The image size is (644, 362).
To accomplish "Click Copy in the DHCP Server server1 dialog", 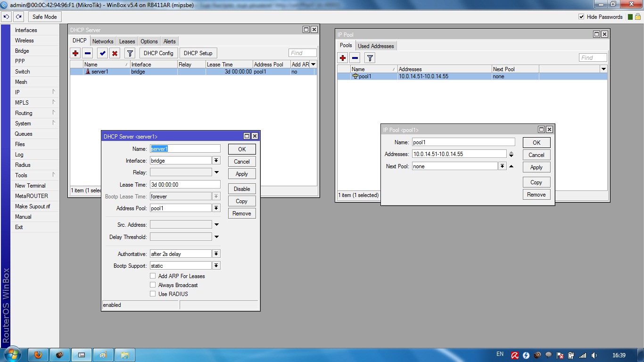I will [242, 201].
